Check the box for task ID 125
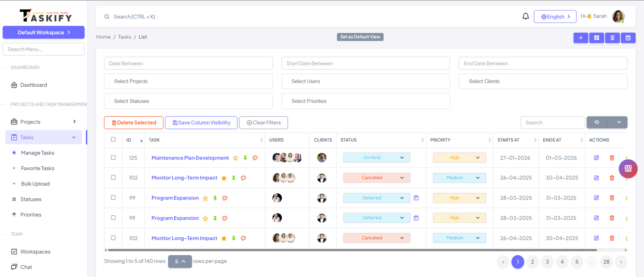644x277 pixels. click(113, 158)
